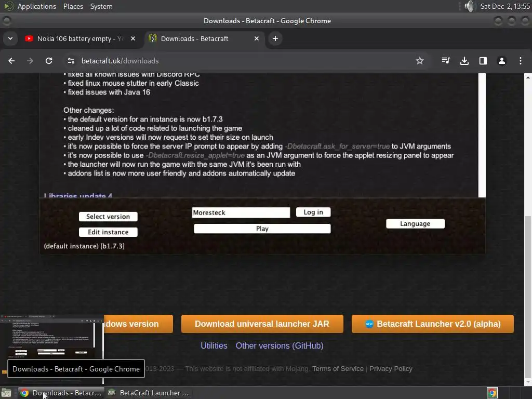Click the 'Other changes:' heading text
The image size is (532, 399).
88,110
